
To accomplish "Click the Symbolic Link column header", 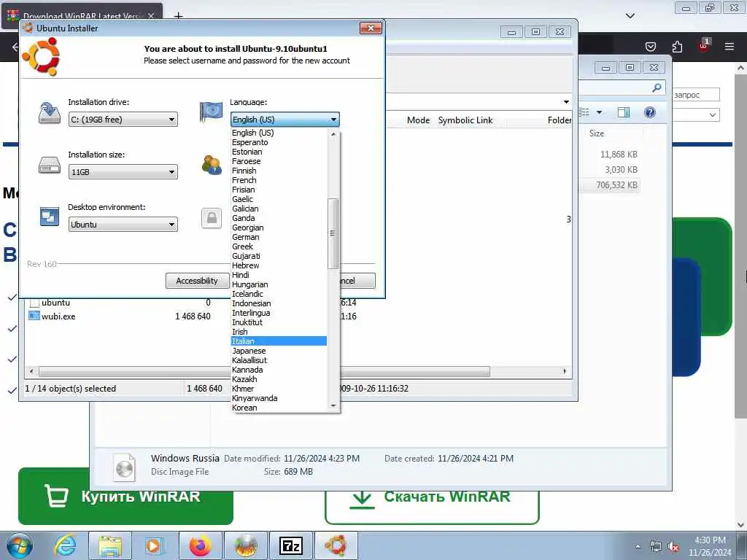I will 465,120.
